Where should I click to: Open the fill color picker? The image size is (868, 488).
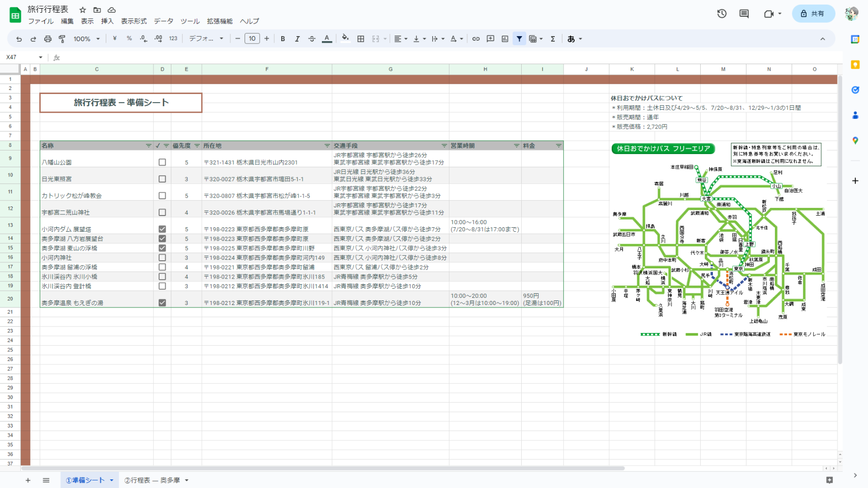(x=345, y=39)
